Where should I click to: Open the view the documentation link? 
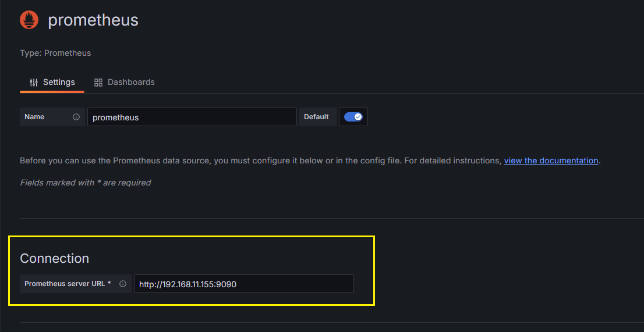(551, 160)
